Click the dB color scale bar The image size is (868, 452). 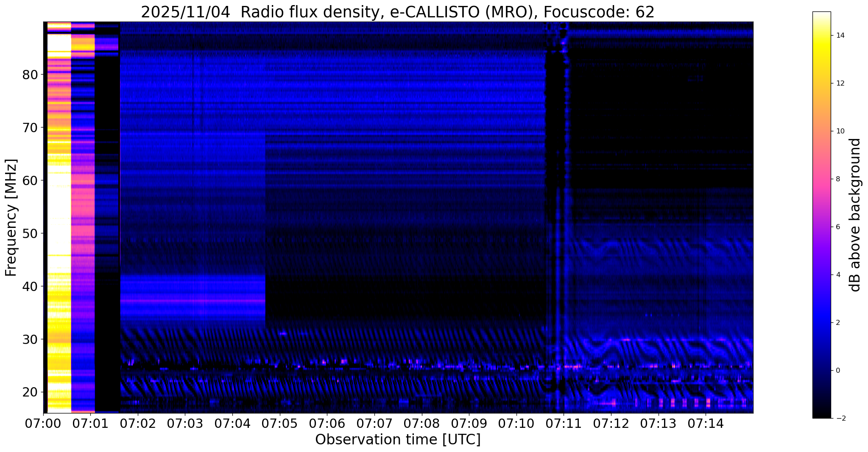821,215
